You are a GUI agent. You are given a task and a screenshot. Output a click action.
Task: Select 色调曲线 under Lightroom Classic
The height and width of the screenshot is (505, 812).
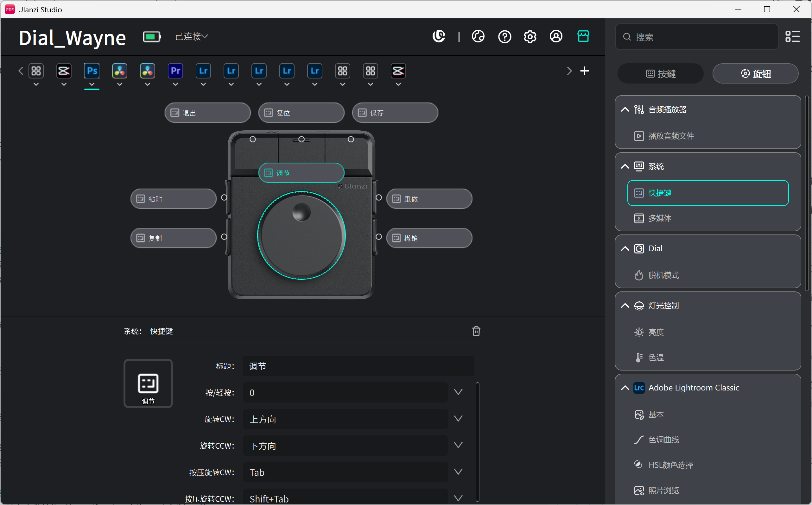point(663,440)
